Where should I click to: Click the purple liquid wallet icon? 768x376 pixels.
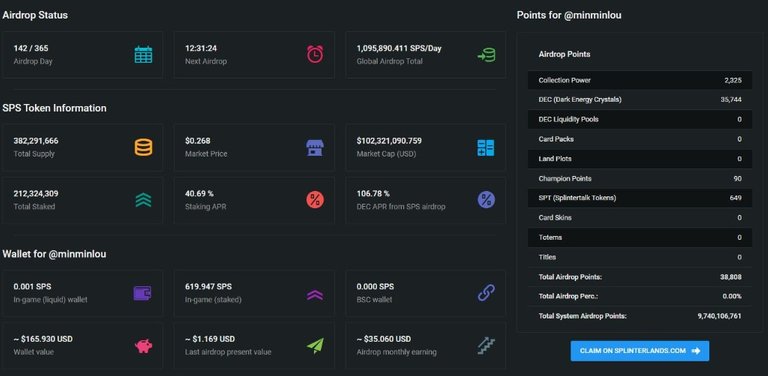tap(143, 293)
